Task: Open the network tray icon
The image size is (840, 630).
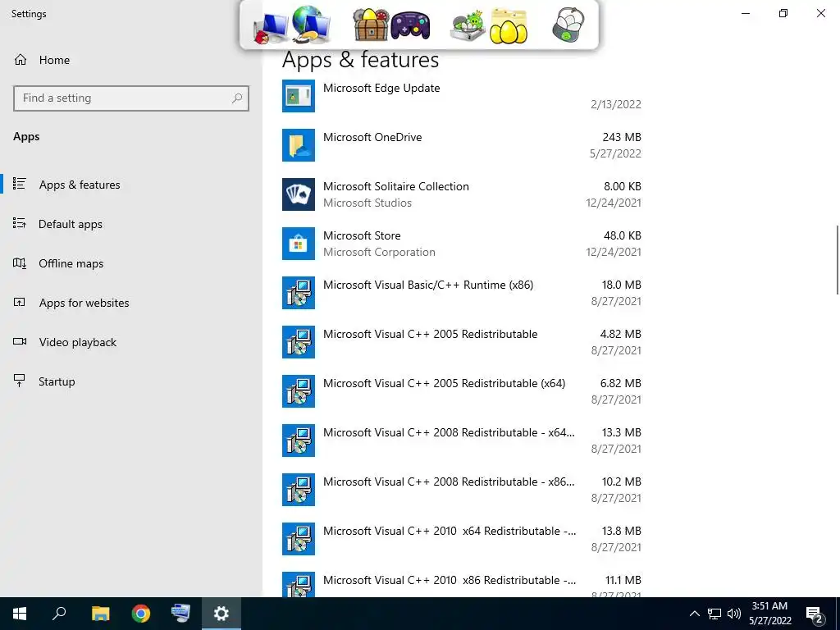Action: click(714, 614)
